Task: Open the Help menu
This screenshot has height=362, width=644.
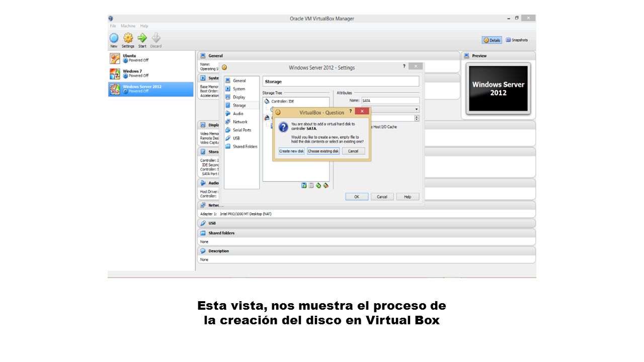Action: pyautogui.click(x=144, y=26)
